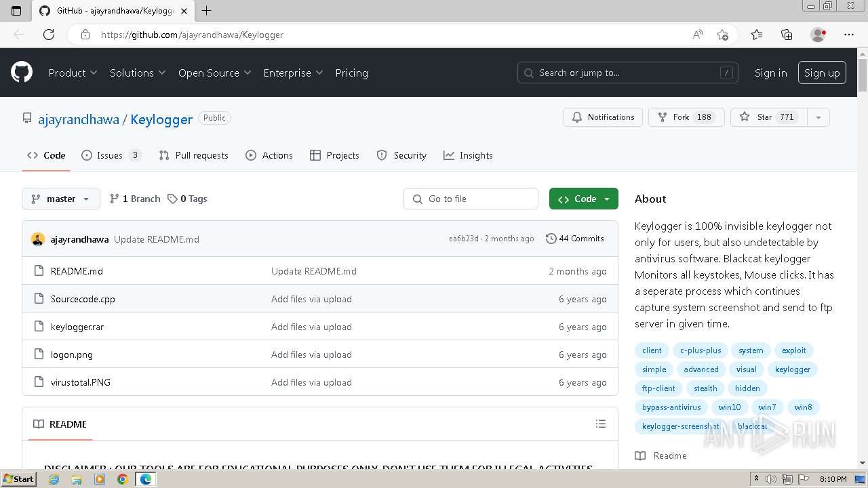Viewport: 868px width, 488px height.
Task: Toggle the Read aloud icon
Action: pyautogui.click(x=697, y=35)
